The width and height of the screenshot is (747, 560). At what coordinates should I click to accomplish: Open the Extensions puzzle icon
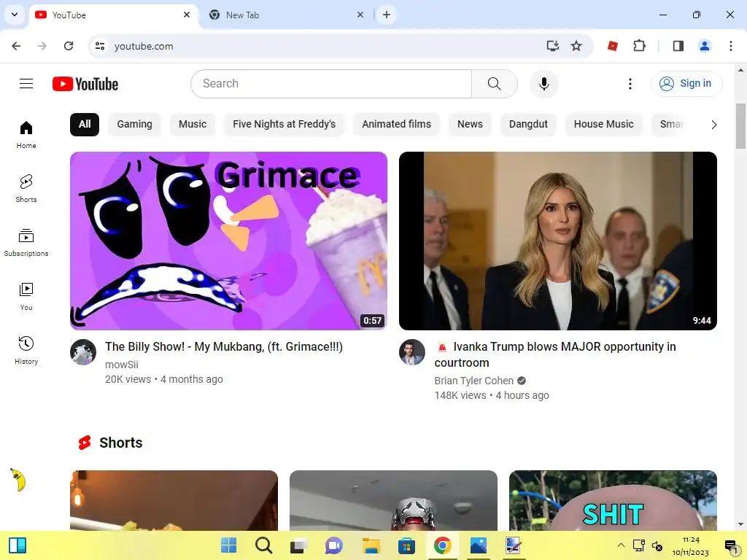point(639,46)
